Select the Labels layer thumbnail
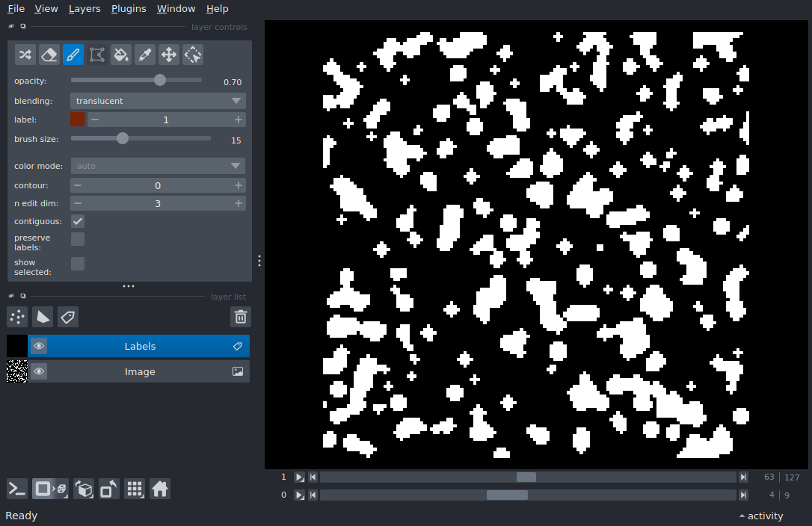The height and width of the screenshot is (526, 812). (x=16, y=347)
